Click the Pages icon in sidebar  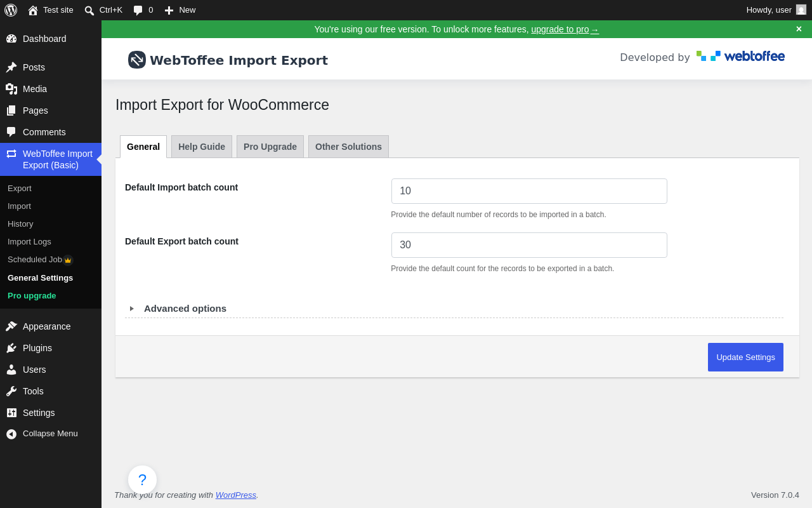click(x=11, y=110)
